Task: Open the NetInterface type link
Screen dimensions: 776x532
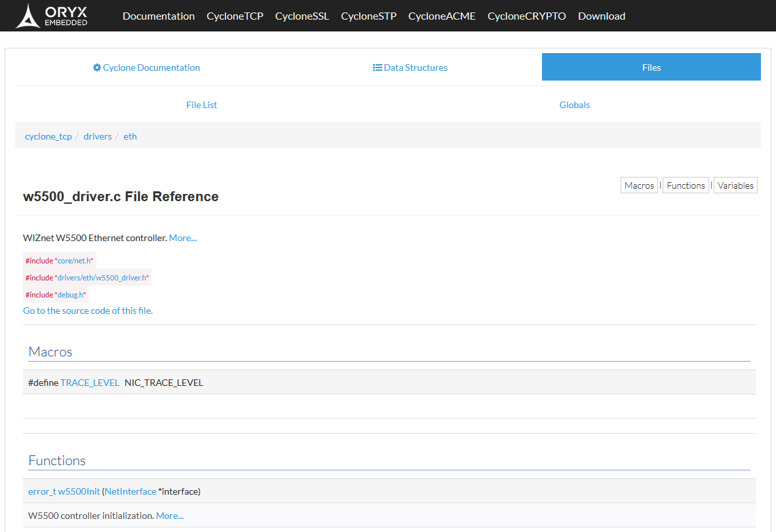Action: pos(130,491)
